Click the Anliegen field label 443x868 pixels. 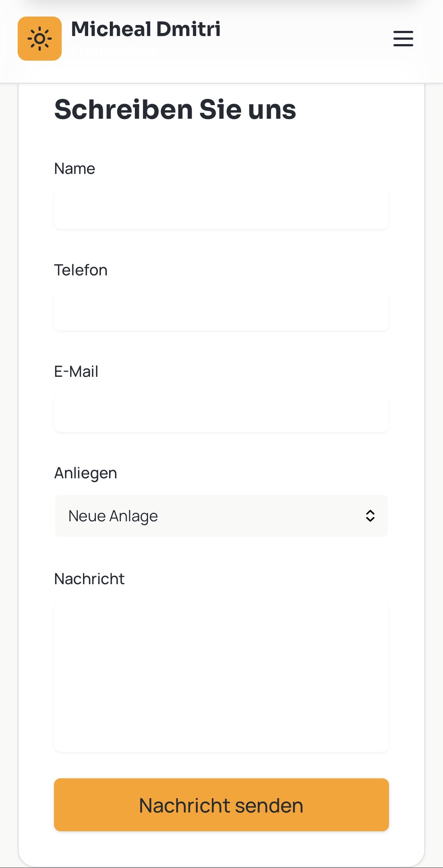point(86,473)
